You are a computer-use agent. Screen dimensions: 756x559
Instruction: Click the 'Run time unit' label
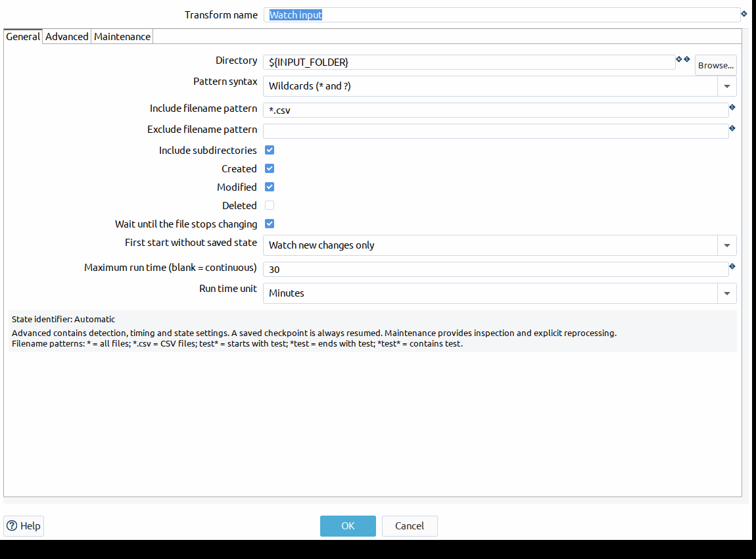point(228,289)
